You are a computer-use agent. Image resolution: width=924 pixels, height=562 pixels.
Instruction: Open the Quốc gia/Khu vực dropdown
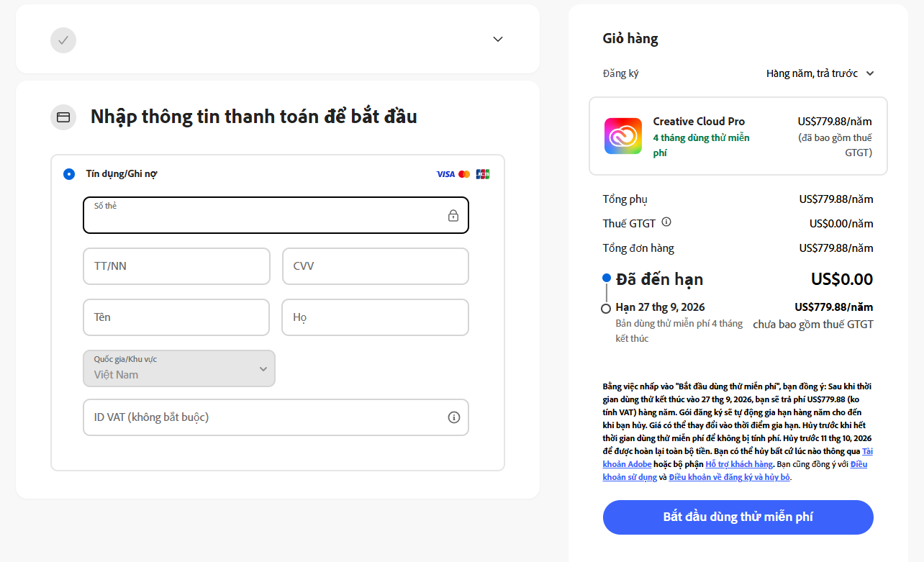[179, 368]
